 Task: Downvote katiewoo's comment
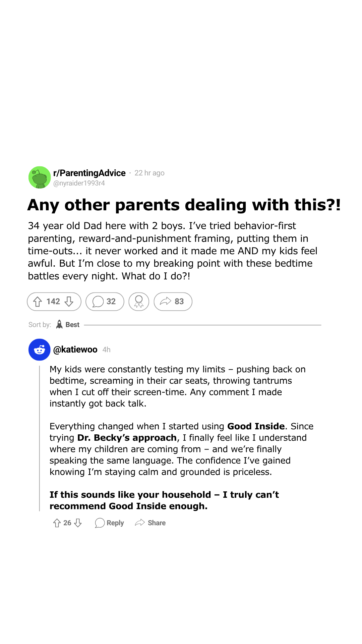[78, 523]
